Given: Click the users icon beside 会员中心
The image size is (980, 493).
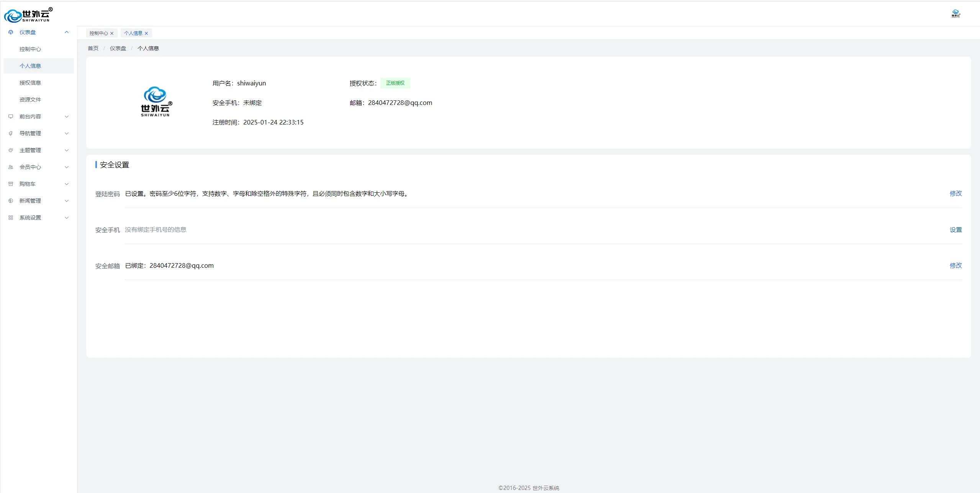Looking at the screenshot, I should click(x=11, y=167).
